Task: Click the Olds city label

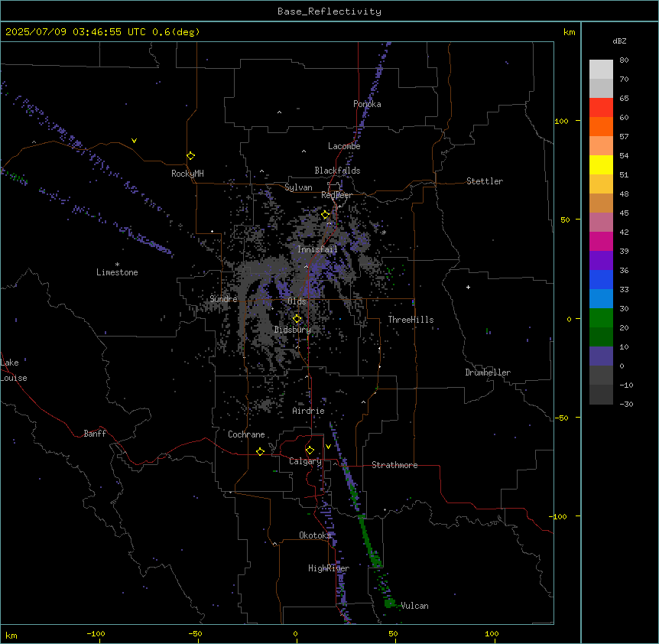Action: [297, 301]
